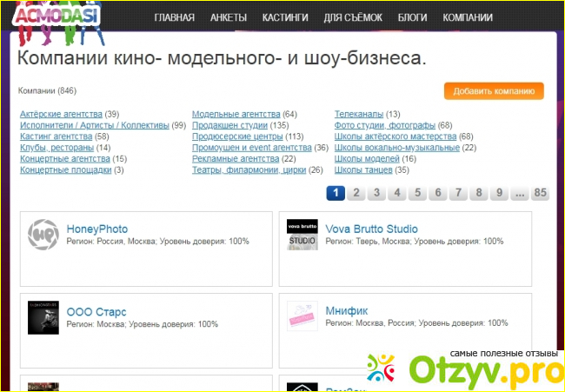The height and width of the screenshot is (392, 565).
Task: Open the Телеканалы category link
Action: click(360, 114)
